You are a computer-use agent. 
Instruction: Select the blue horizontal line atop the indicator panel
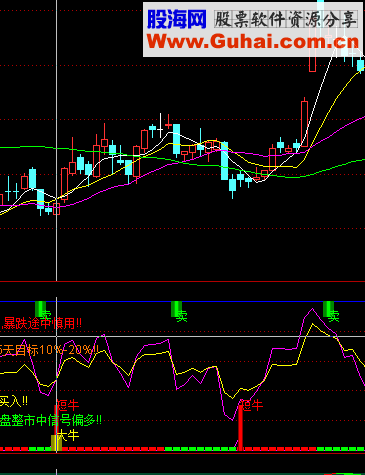pos(182,301)
